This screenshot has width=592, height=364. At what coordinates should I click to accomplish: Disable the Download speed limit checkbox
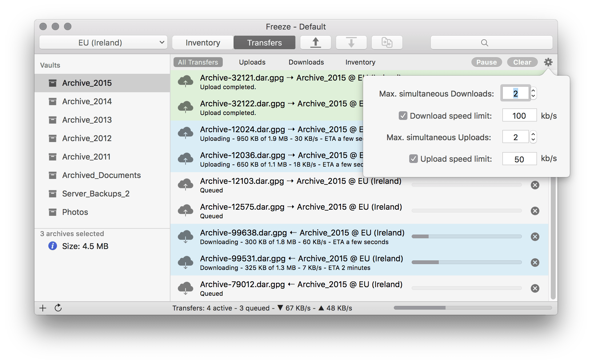403,116
